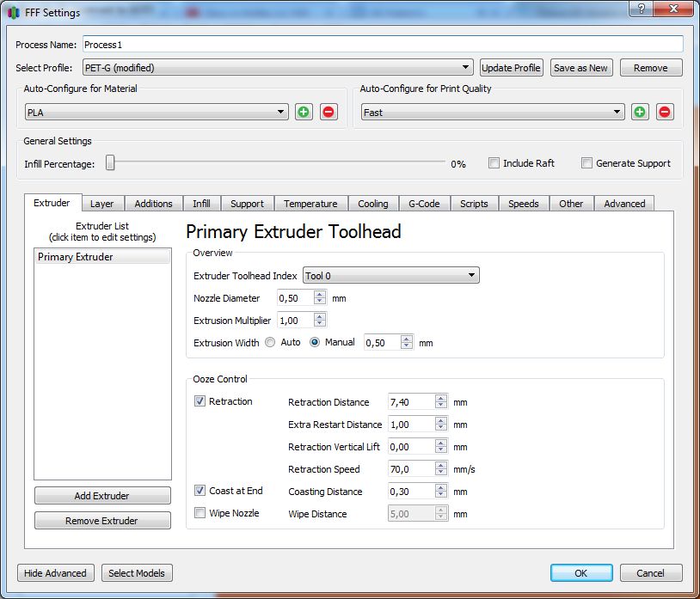This screenshot has height=599, width=700.
Task: Disable the Retraction checkbox
Action: [200, 401]
